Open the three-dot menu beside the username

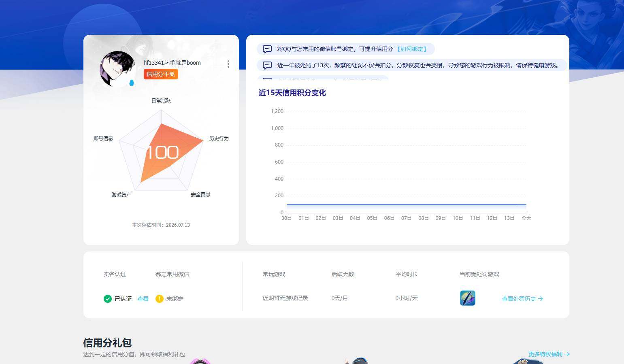pos(228,64)
